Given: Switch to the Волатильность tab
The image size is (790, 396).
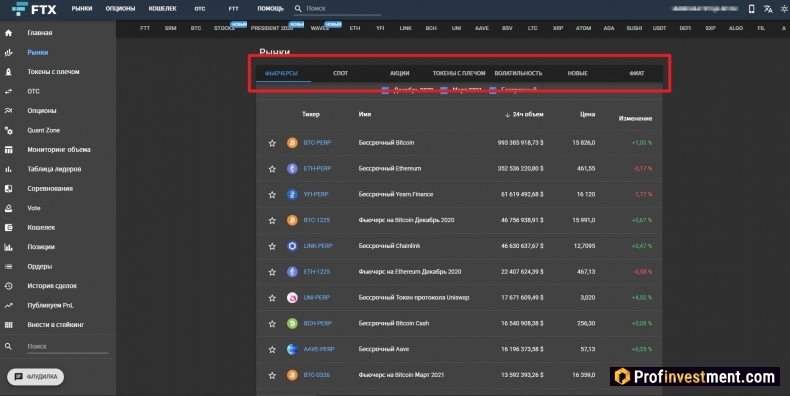Looking at the screenshot, I should coord(518,73).
